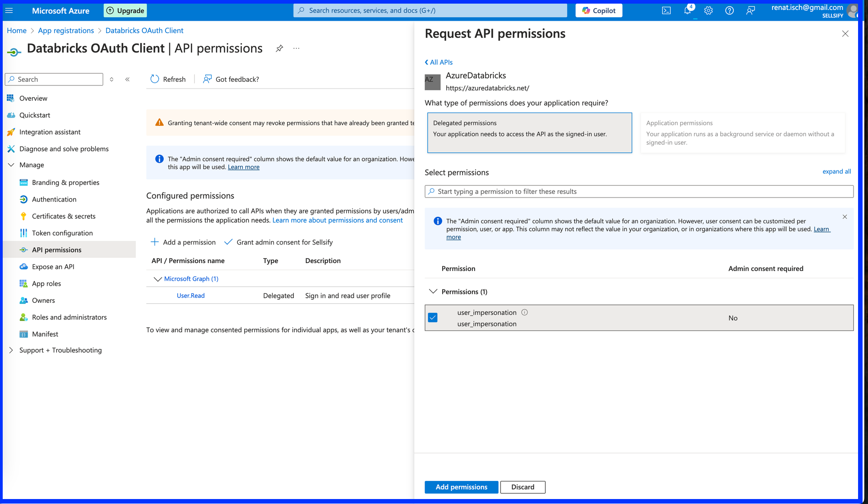This screenshot has height=504, width=868.
Task: Refresh the permissions list
Action: 168,79
